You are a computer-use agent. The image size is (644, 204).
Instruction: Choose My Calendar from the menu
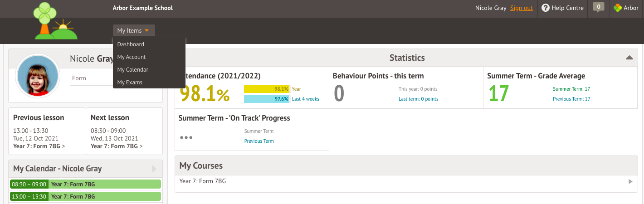tap(133, 70)
